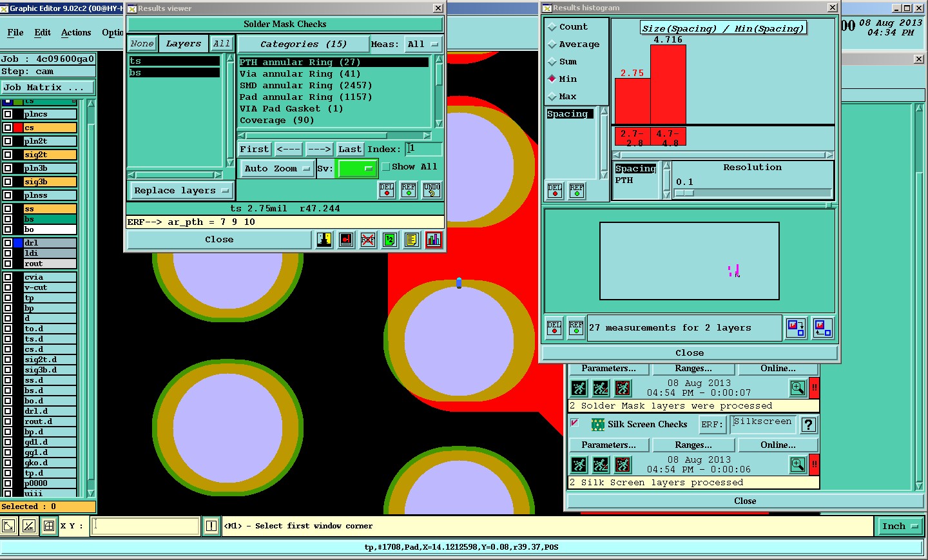Click the black and yellow faces icon
928x560 pixels.
324,240
